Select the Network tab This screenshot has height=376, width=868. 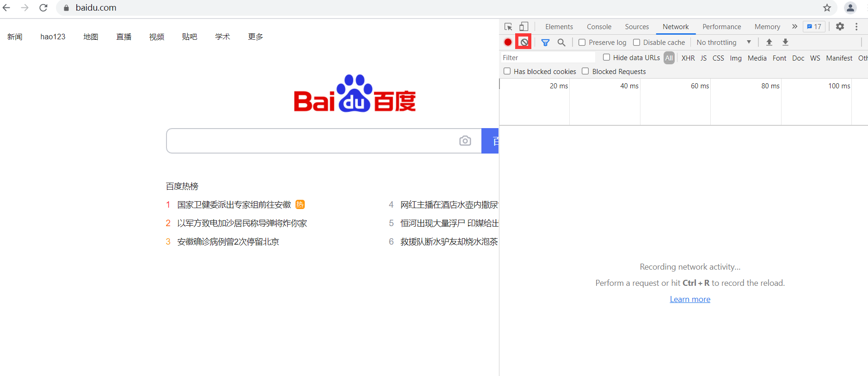pos(676,27)
